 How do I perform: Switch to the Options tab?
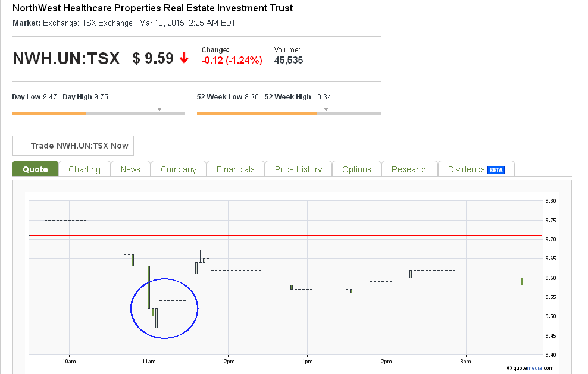coord(356,169)
